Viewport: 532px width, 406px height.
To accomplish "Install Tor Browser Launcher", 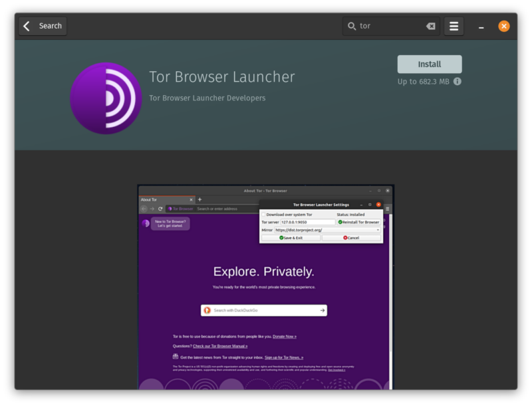I will [430, 64].
